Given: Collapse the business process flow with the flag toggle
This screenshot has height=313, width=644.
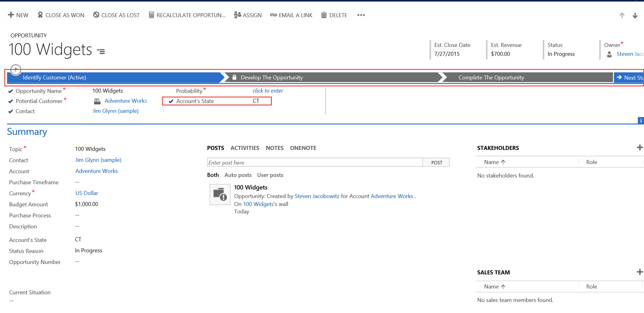Looking at the screenshot, I should (16, 70).
